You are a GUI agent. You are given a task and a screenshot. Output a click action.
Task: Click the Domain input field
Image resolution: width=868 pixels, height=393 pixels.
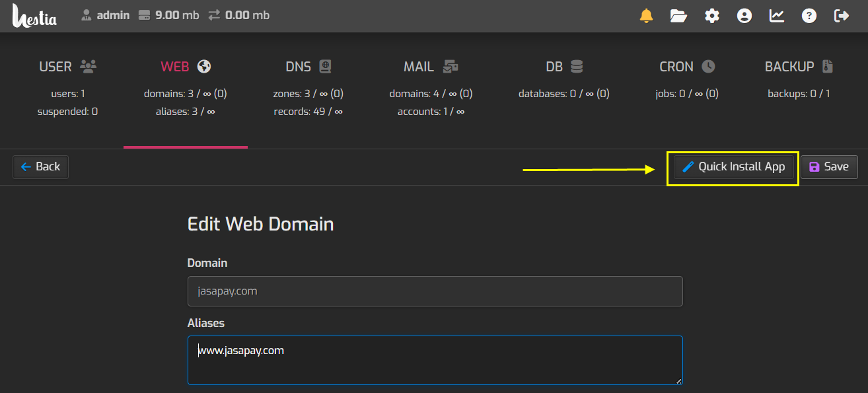(x=435, y=291)
